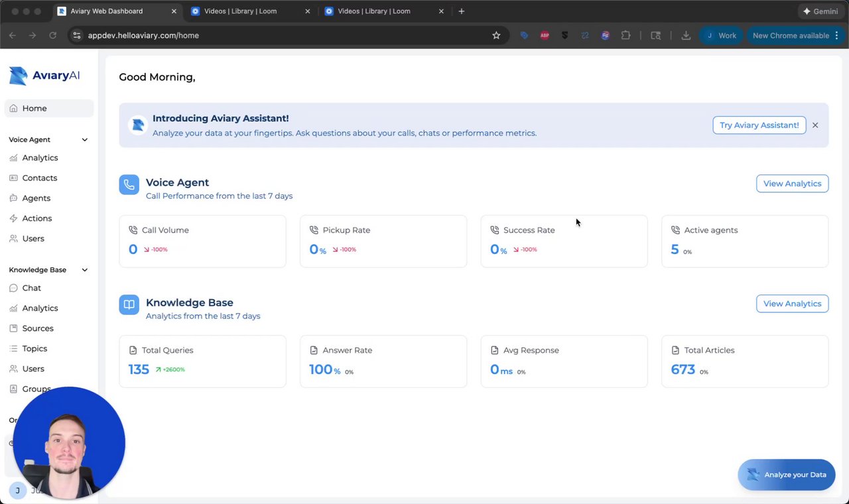Open a new browser tab

462,11
